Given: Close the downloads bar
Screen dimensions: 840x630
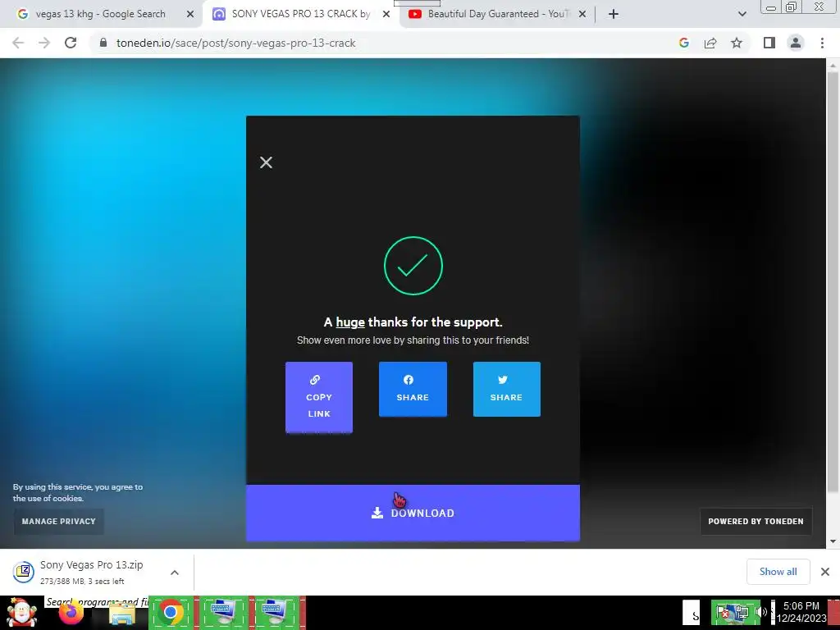Looking at the screenshot, I should point(825,572).
